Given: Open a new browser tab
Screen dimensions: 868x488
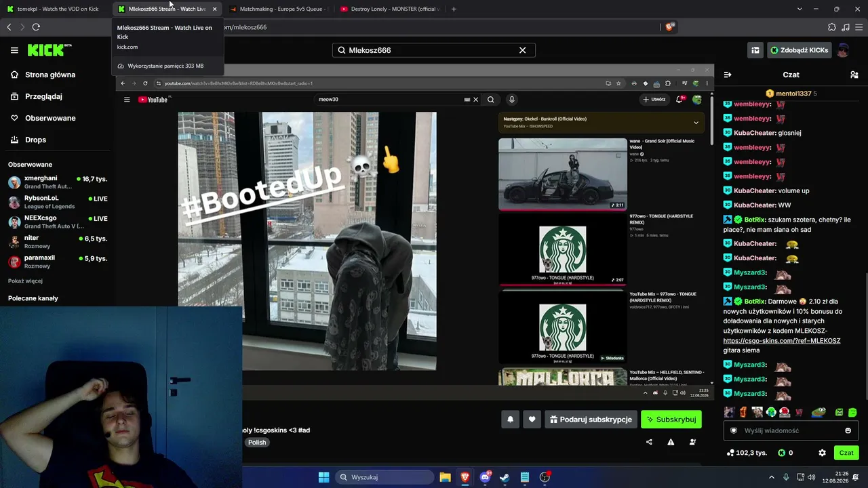Looking at the screenshot, I should (454, 9).
